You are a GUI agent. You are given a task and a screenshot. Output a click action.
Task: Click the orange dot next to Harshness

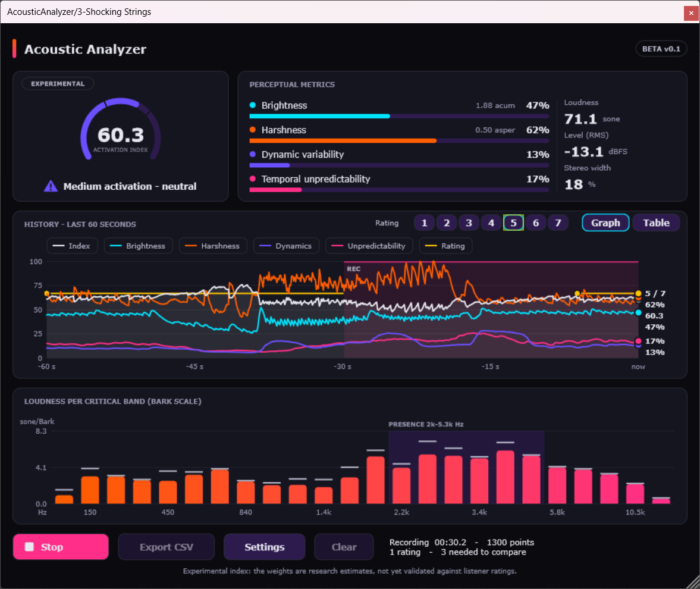253,130
